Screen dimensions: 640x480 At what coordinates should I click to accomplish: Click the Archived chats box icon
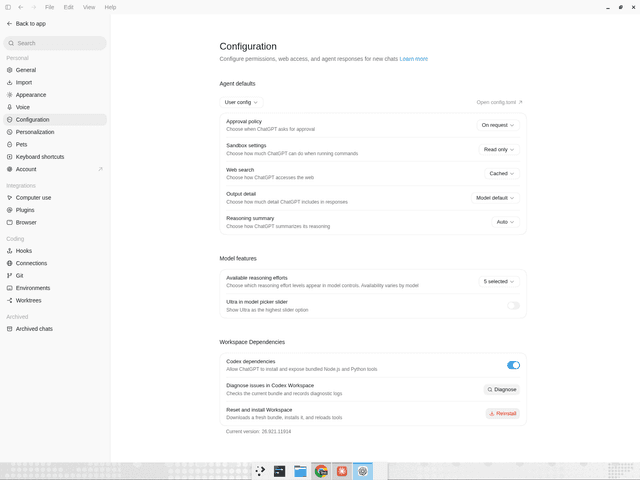(x=10, y=329)
